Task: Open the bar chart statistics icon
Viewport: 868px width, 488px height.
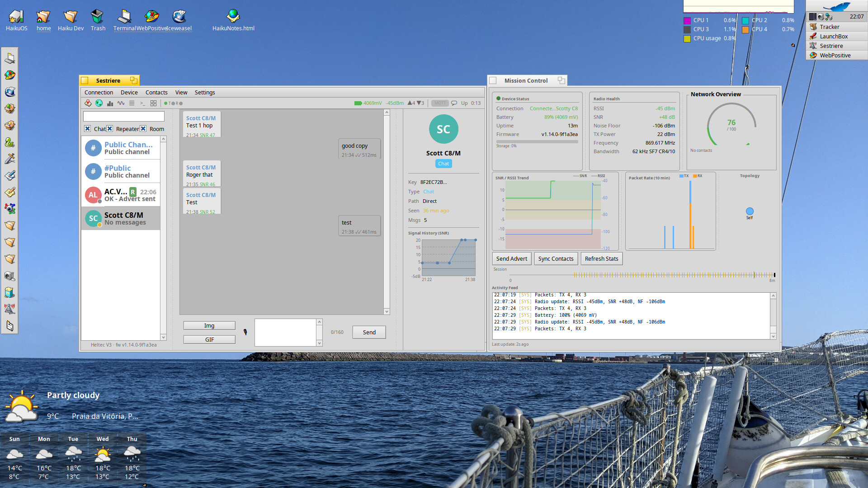Action: (110, 103)
